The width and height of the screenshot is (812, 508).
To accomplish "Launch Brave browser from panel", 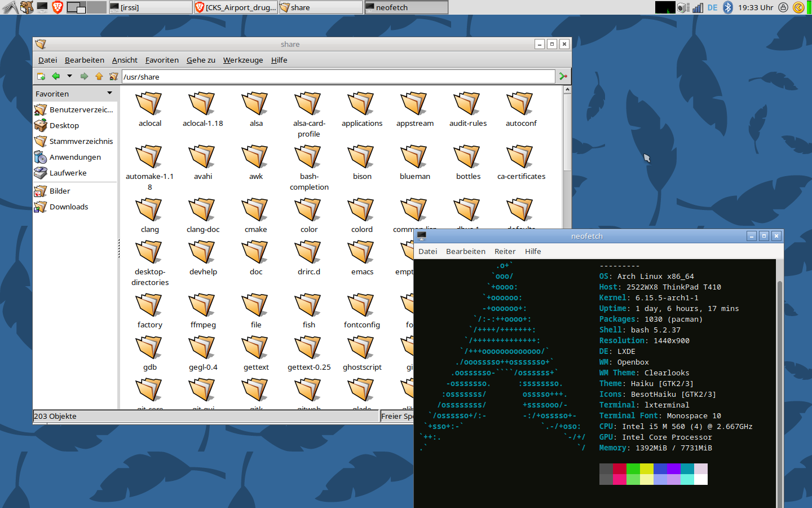I will point(58,7).
